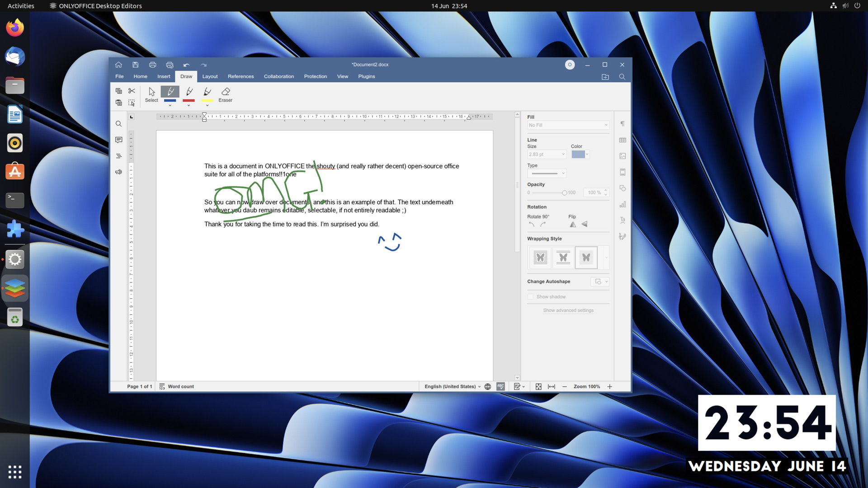The image size is (868, 488).
Task: Switch to the Layout tab
Action: (x=210, y=76)
